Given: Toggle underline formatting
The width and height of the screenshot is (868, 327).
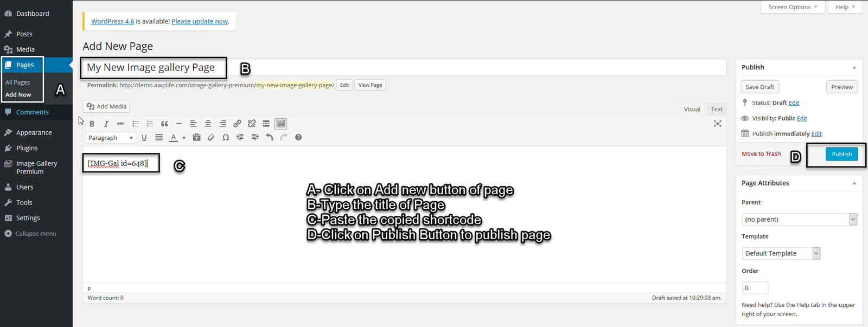Looking at the screenshot, I should pos(144,138).
